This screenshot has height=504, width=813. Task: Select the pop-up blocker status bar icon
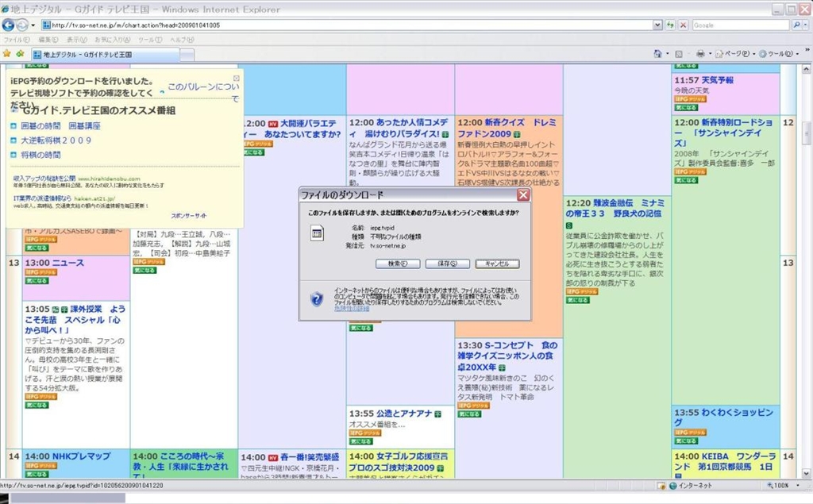(661, 486)
